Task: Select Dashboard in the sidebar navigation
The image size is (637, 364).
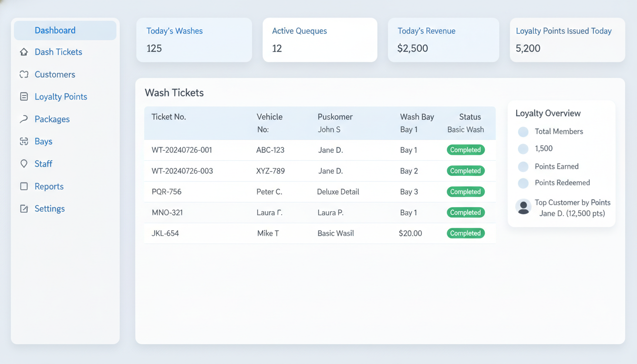Action: pyautogui.click(x=65, y=30)
